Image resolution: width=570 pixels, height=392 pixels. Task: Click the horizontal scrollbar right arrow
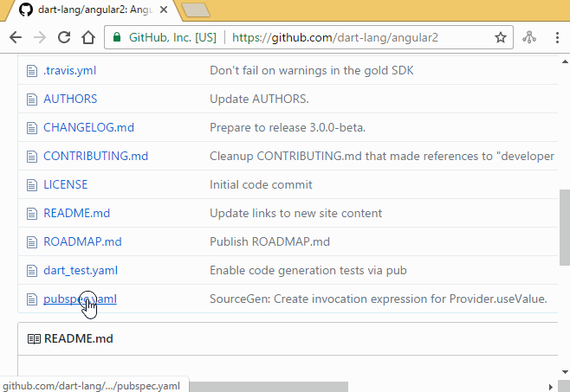point(550,388)
